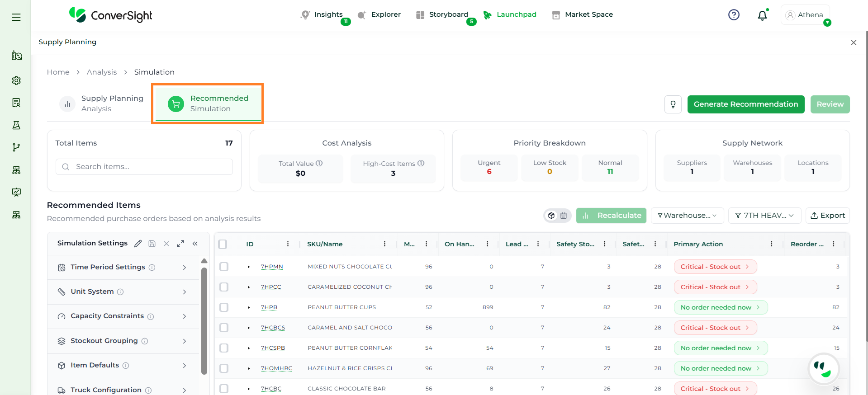The height and width of the screenshot is (395, 868).
Task: Open the Warehouse filter dropdown
Action: click(687, 216)
